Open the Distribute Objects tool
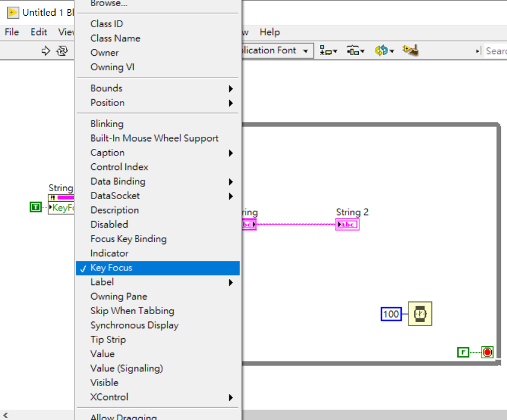Screen dimensions: 507x420 tap(355, 51)
